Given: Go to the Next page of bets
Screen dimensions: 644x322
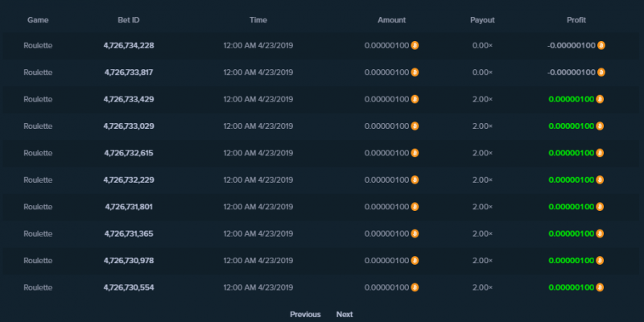Looking at the screenshot, I should (x=345, y=314).
